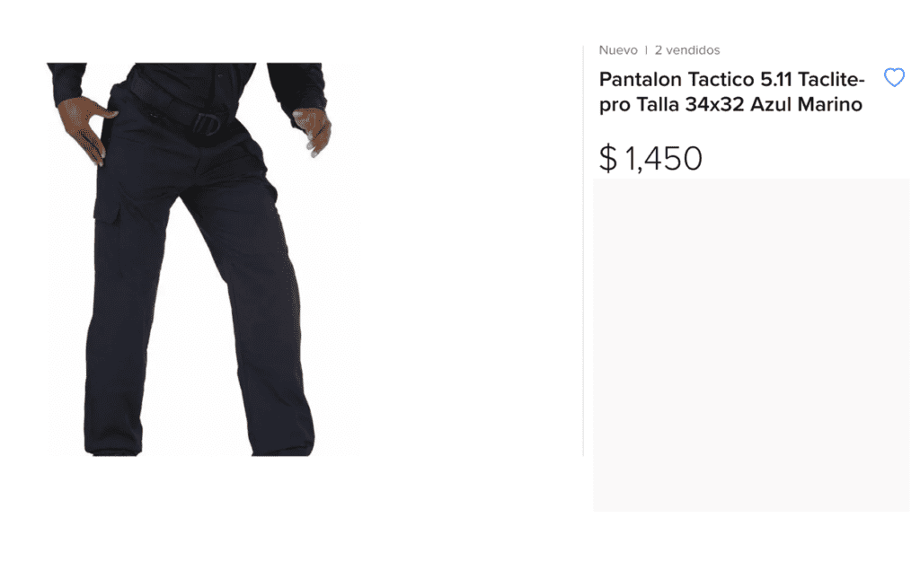
Task: Click the separator between Nuevo and vendidos
Action: (646, 50)
